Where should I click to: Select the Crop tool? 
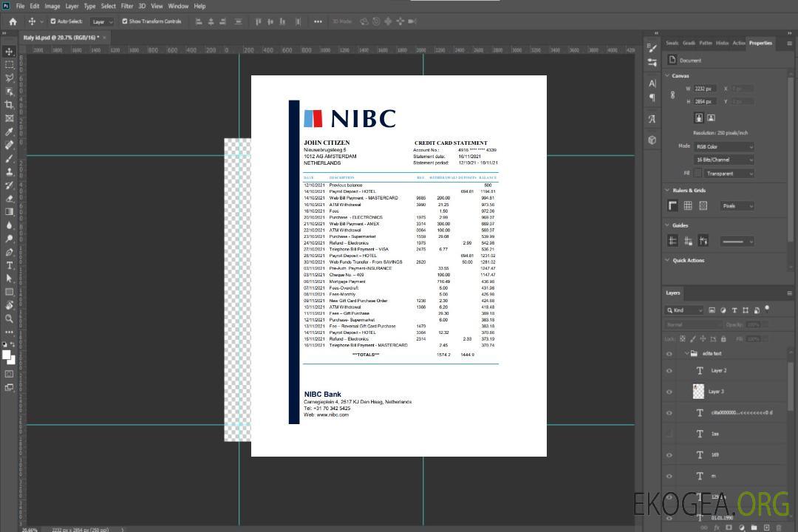click(9, 105)
